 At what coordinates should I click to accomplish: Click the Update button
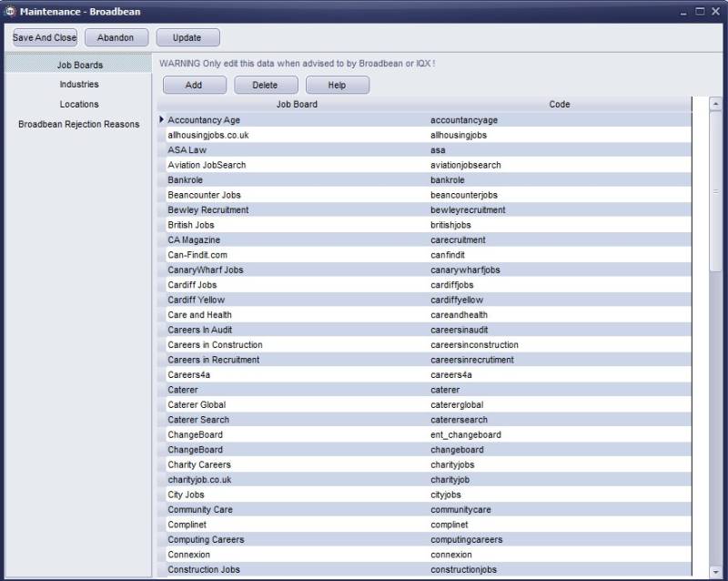[x=187, y=37]
